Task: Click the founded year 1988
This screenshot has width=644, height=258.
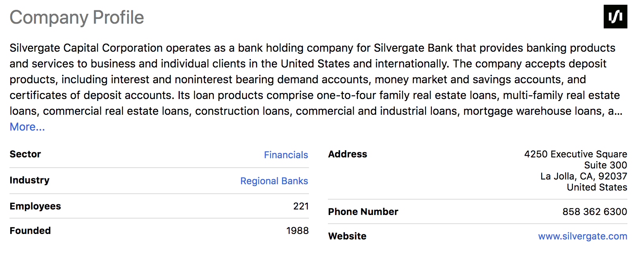Action: pyautogui.click(x=297, y=231)
